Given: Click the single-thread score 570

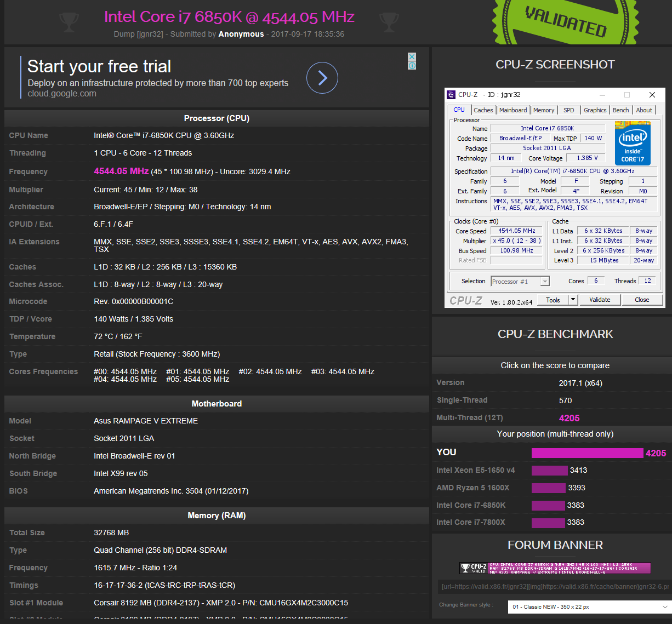Looking at the screenshot, I should click(x=565, y=400).
